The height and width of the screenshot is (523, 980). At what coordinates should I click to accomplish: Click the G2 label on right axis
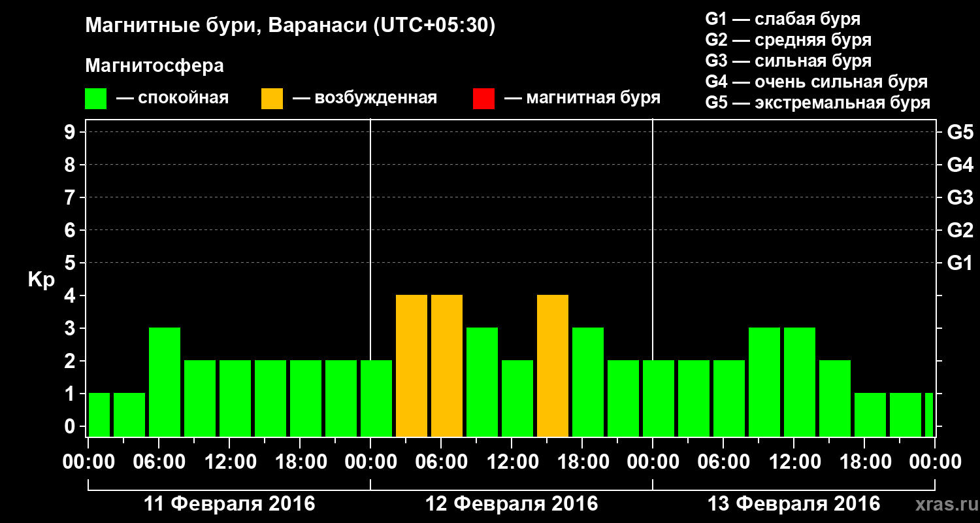coord(960,230)
